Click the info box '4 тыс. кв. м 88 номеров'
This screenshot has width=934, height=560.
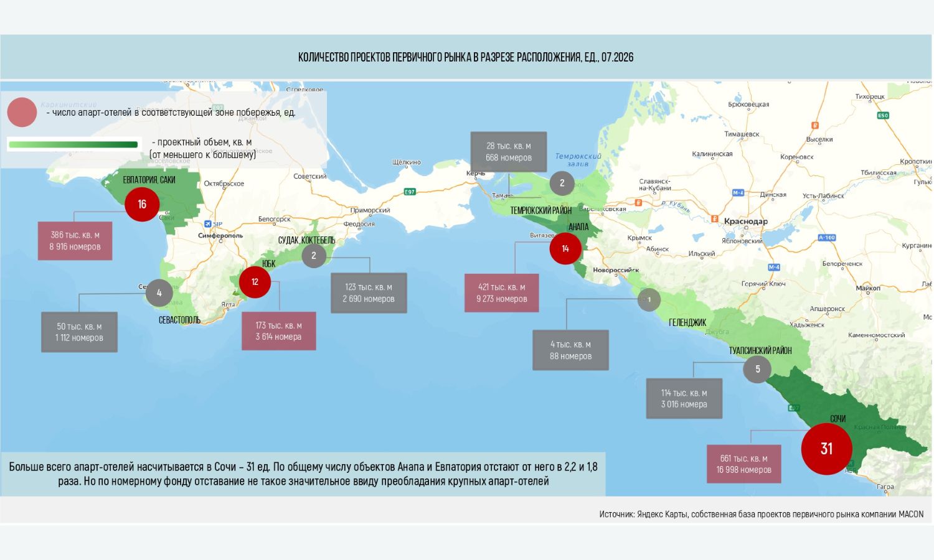click(x=570, y=350)
